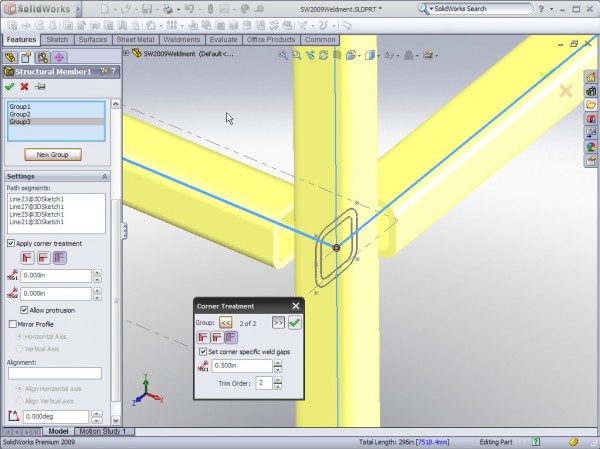Click the Save icon in the toolbar
This screenshot has width=600, height=449.
(x=146, y=9)
